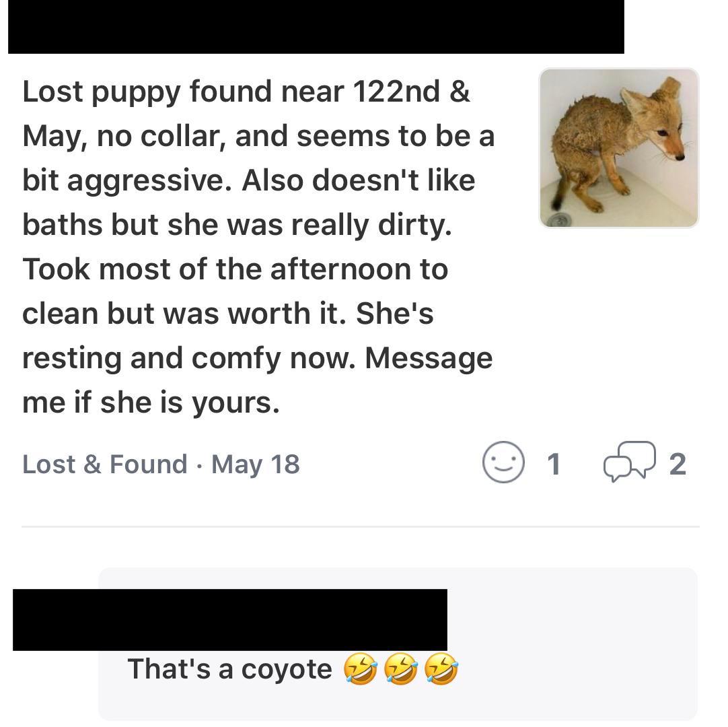Click the reaction count 1

pos(554,464)
